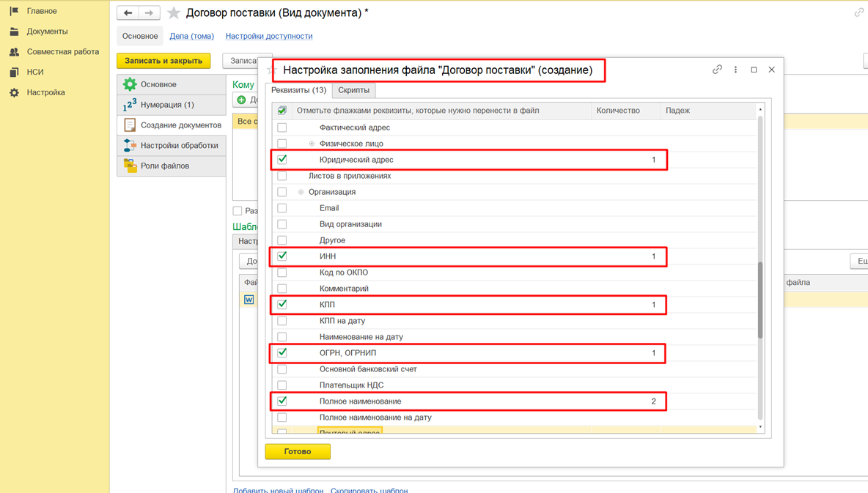Click Добавить новый шаблон link
The height and width of the screenshot is (493, 868).
click(x=278, y=489)
